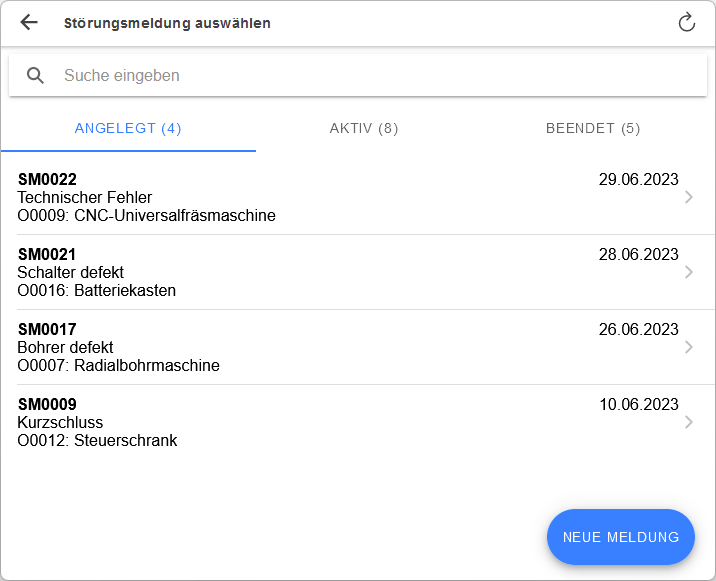Open the AKTIV (8) tab
Screen dimensions: 716x581
(364, 128)
